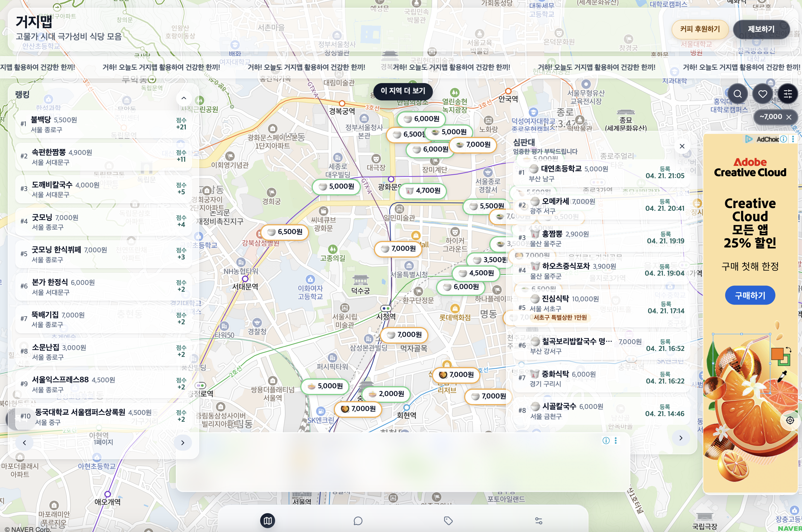Go to previous ranking page arrow
Image resolution: width=802 pixels, height=532 pixels.
25,443
